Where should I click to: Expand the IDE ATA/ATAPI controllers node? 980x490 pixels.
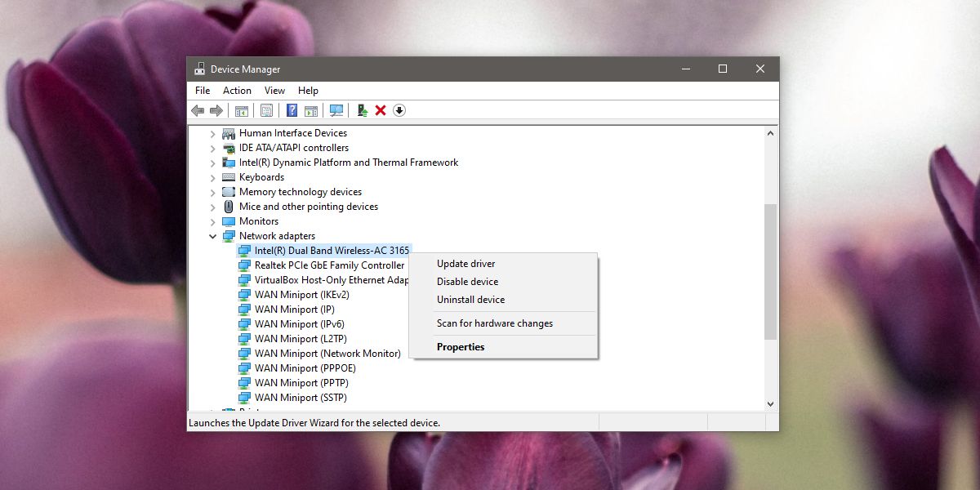[x=213, y=148]
